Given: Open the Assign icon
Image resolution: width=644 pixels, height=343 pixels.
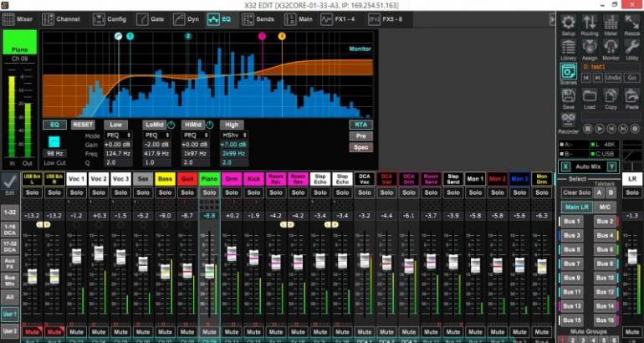Looking at the screenshot, I should [x=590, y=47].
